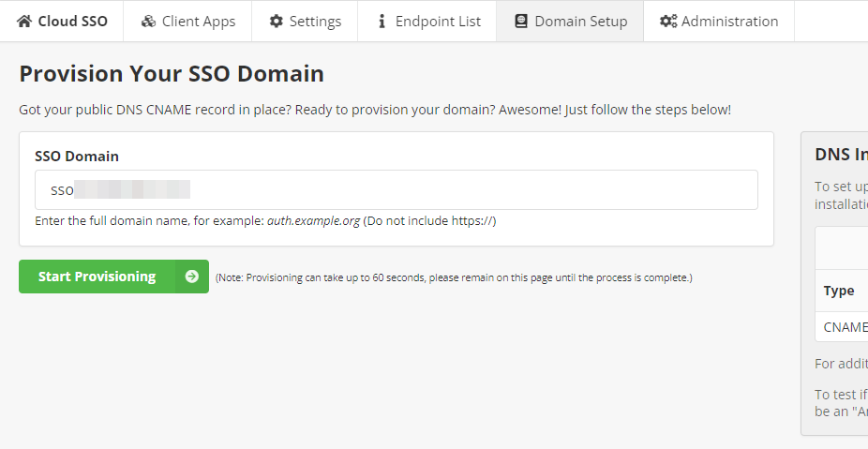Click the book icon beside Domain Setup
Viewport: 868px width, 449px height.
click(520, 21)
